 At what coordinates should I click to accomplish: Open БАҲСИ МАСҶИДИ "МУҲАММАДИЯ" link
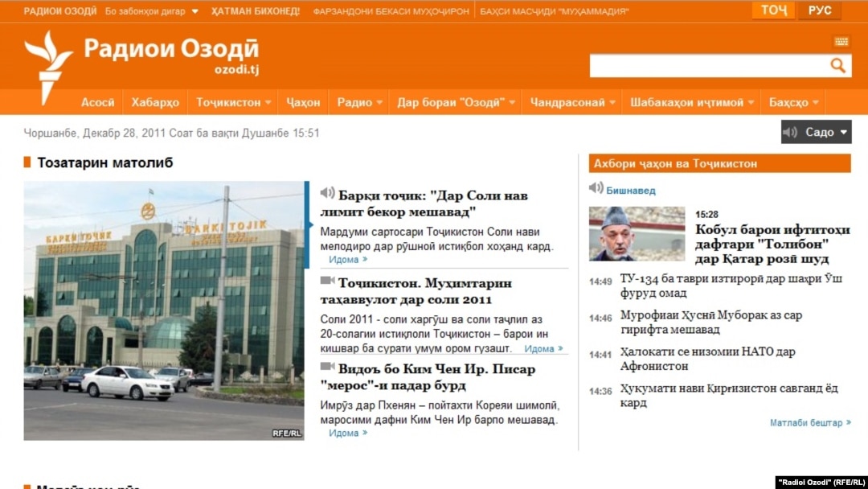click(x=554, y=11)
